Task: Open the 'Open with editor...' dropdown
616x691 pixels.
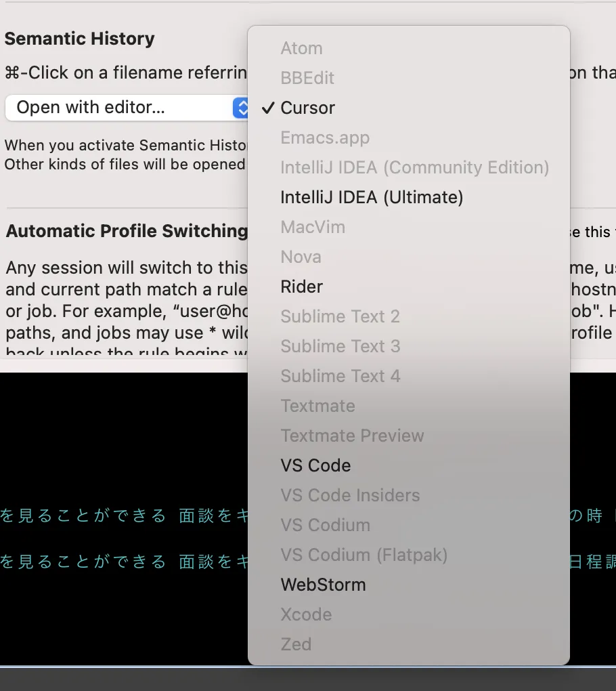Action: 127,108
